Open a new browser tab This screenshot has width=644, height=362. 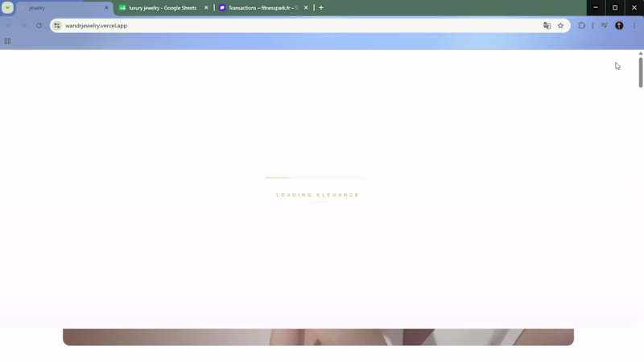point(321,8)
